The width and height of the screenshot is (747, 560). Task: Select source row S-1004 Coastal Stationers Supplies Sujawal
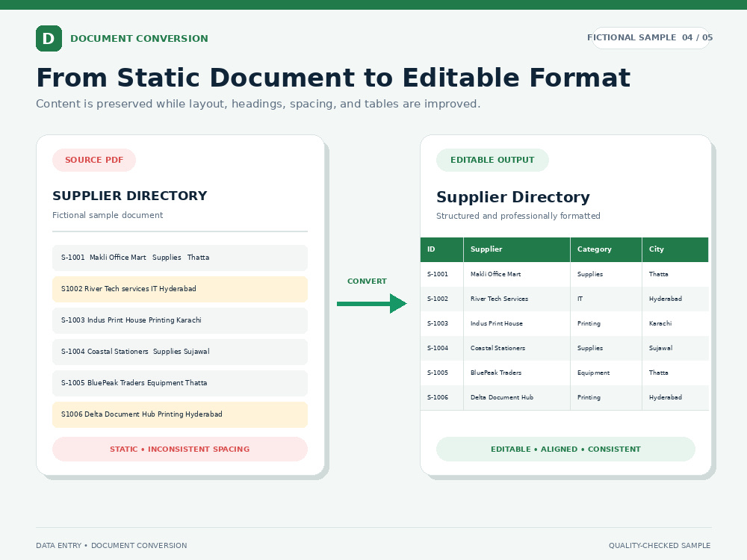pos(180,352)
